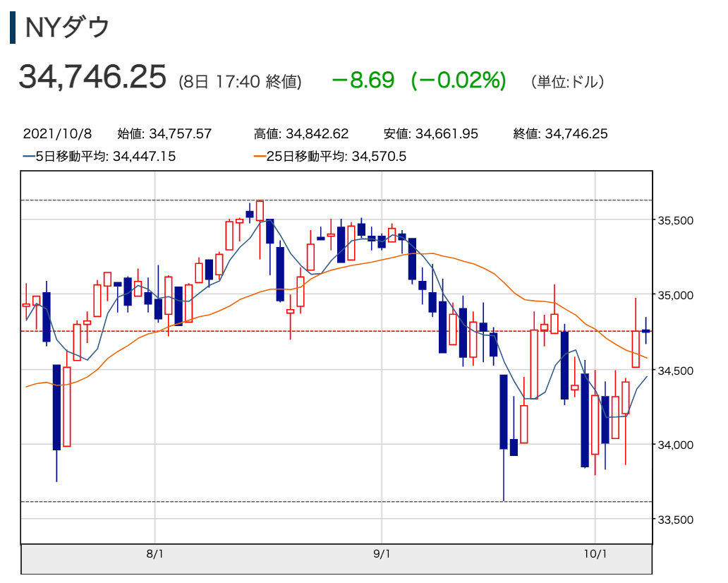Screen dimensions: 728x583
Task: Click the low price 安値: 34,661.95
Action: click(x=430, y=134)
